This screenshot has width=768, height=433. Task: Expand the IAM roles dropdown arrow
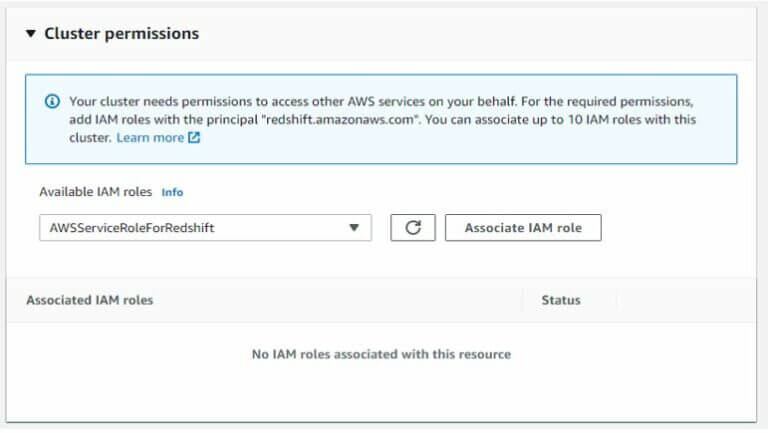[x=353, y=228]
